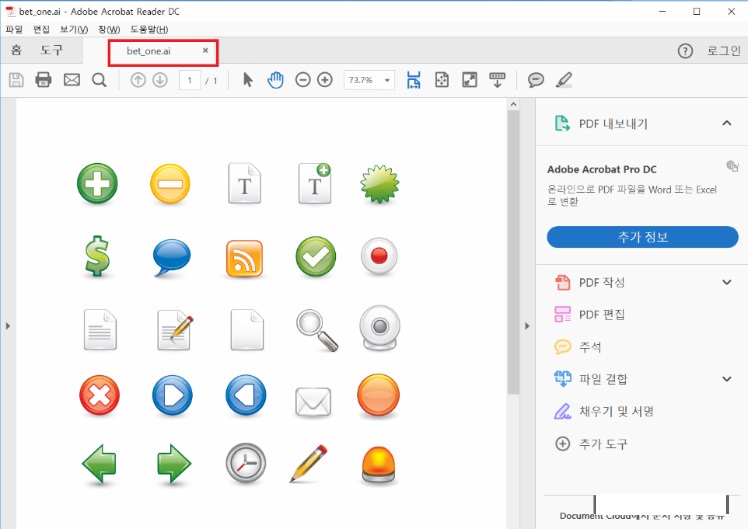The height and width of the screenshot is (529, 748).
Task: Click the Save file toolbar icon
Action: coord(16,80)
